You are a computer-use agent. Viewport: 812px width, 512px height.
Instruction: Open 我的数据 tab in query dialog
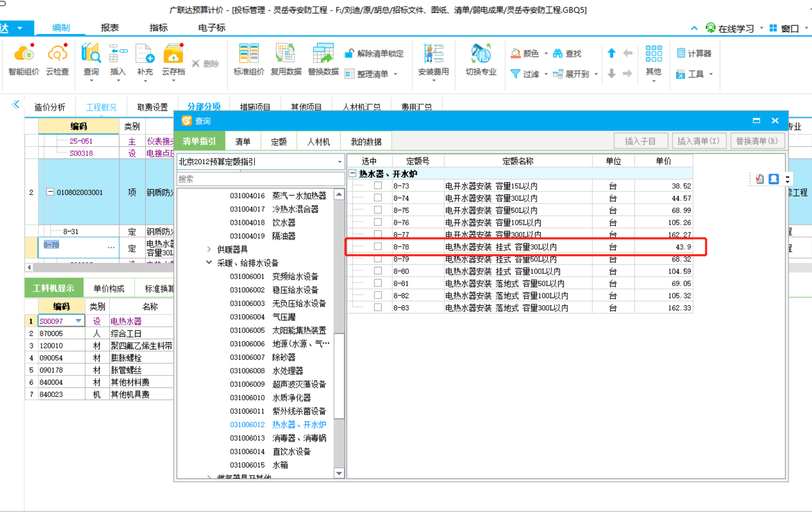click(x=366, y=142)
